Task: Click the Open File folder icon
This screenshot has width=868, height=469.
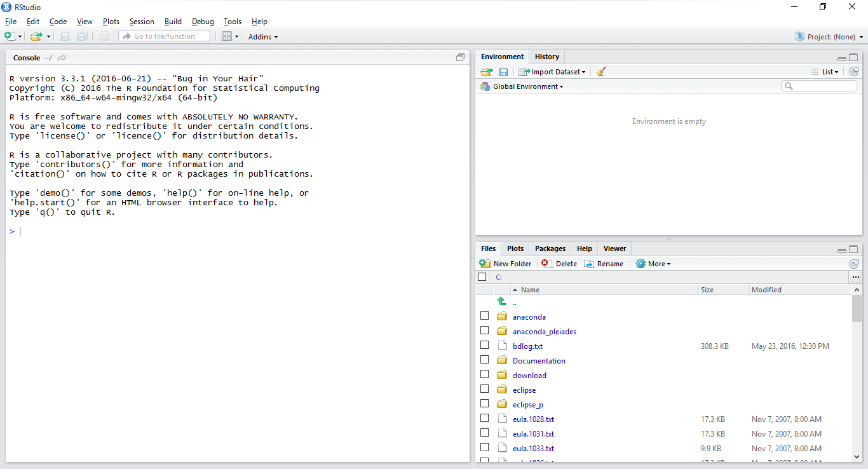Action: click(36, 36)
